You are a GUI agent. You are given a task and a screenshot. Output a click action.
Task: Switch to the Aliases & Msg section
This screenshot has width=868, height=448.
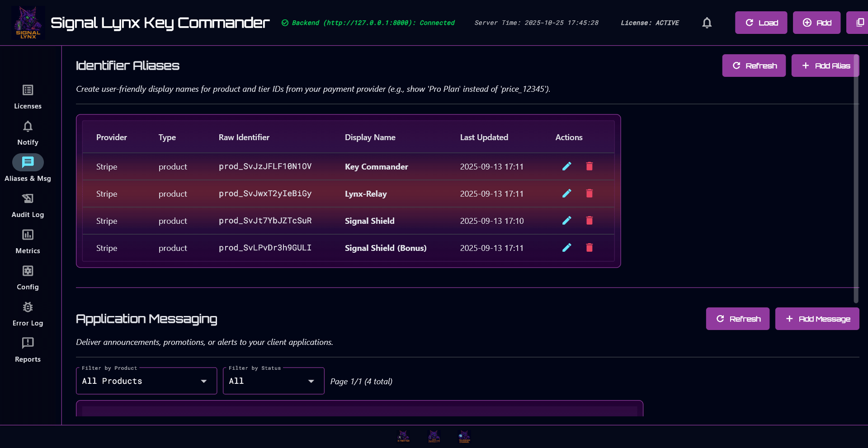28,169
